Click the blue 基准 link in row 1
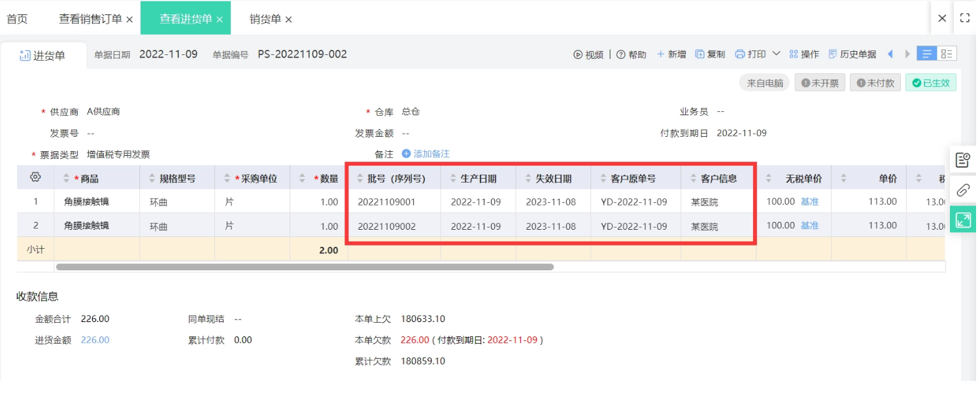 [809, 202]
